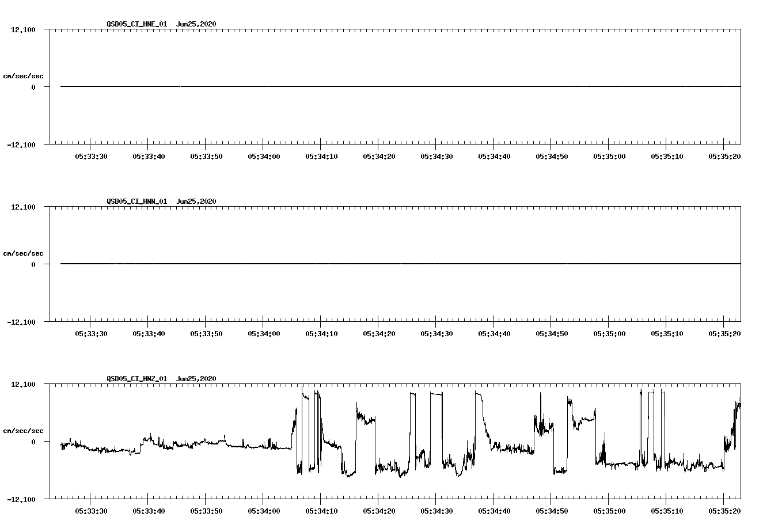Click the 05:35:20 time label under HNE plot
782x532 pixels.
(x=724, y=157)
